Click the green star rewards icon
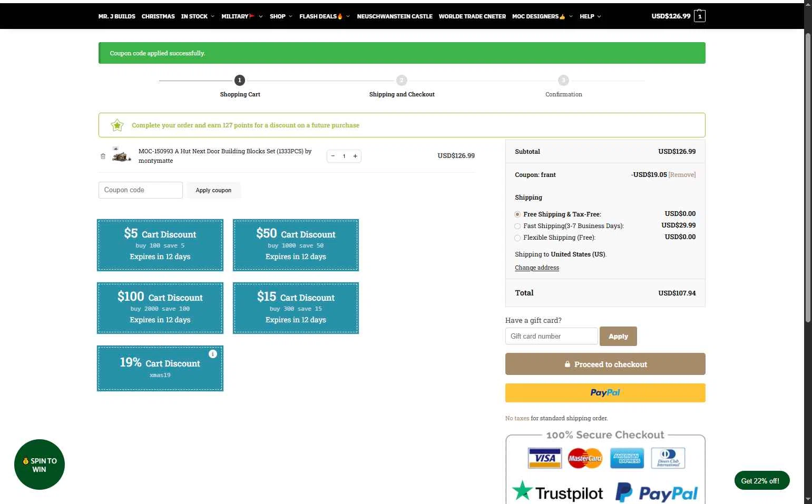 click(x=117, y=125)
